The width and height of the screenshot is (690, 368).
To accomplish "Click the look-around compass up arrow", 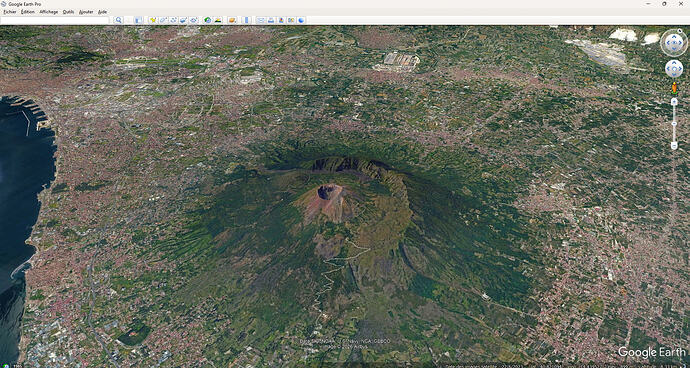I will point(674,37).
